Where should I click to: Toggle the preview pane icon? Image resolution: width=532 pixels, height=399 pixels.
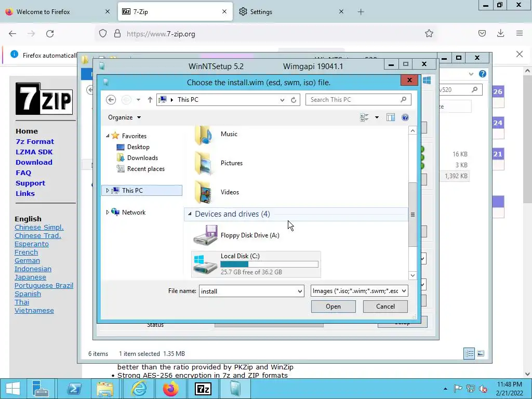coord(391,117)
